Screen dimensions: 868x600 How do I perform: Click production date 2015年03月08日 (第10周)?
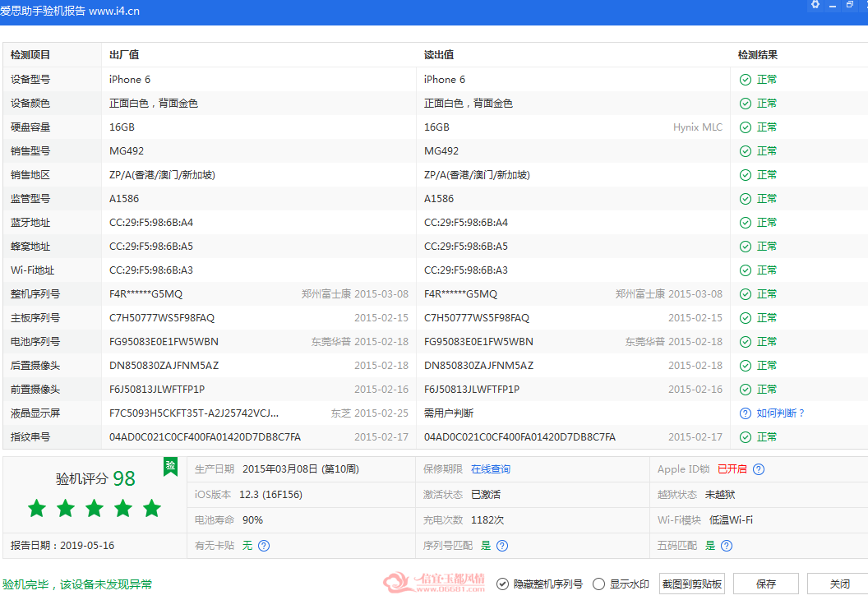pyautogui.click(x=301, y=469)
